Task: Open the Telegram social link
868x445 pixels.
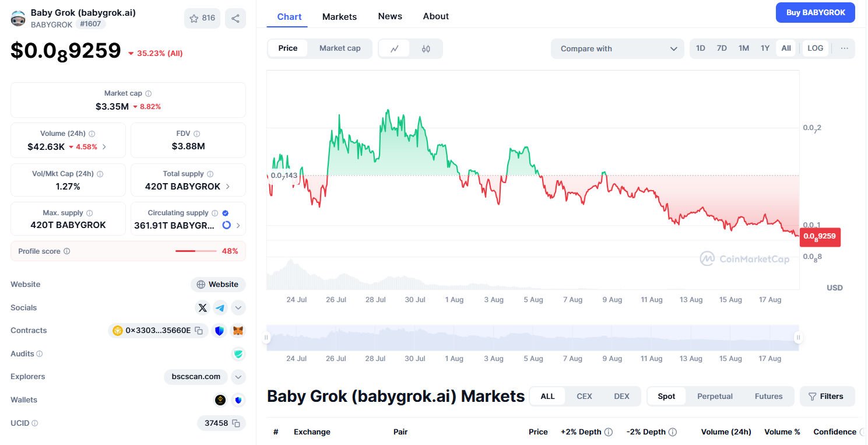Action: tap(220, 308)
